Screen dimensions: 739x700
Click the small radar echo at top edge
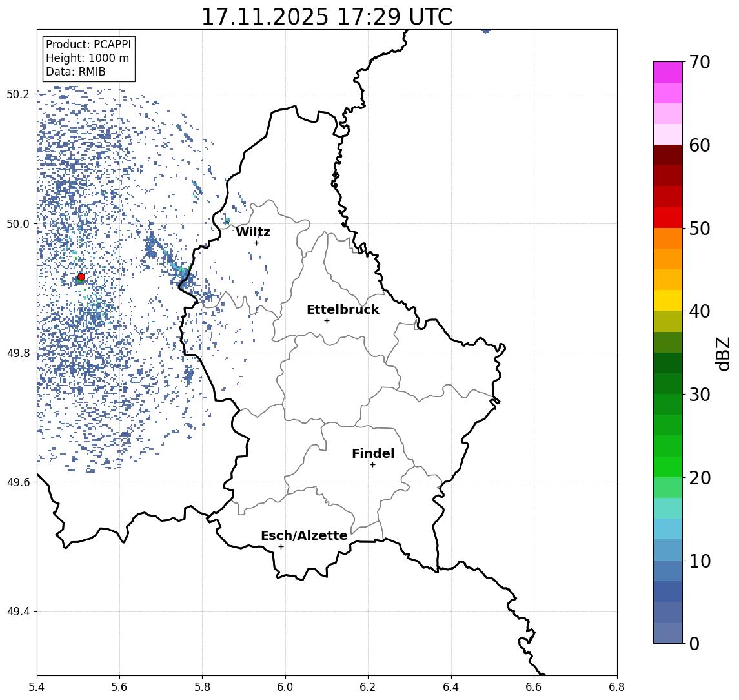click(486, 31)
